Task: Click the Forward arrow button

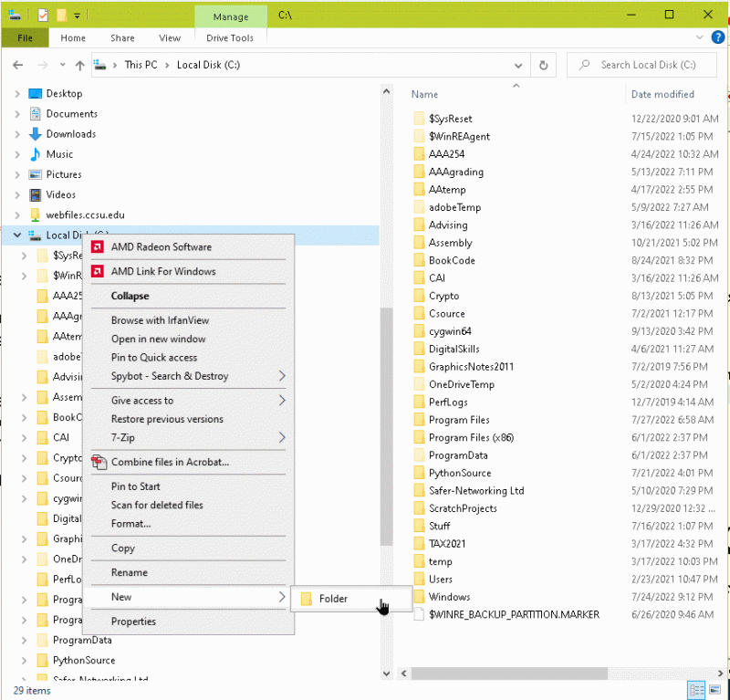Action: click(x=42, y=65)
